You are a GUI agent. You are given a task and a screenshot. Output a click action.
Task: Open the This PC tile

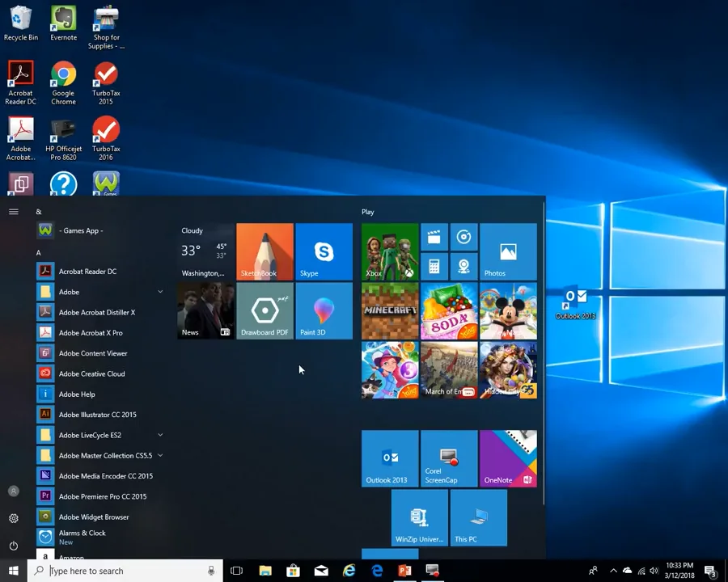click(x=479, y=518)
